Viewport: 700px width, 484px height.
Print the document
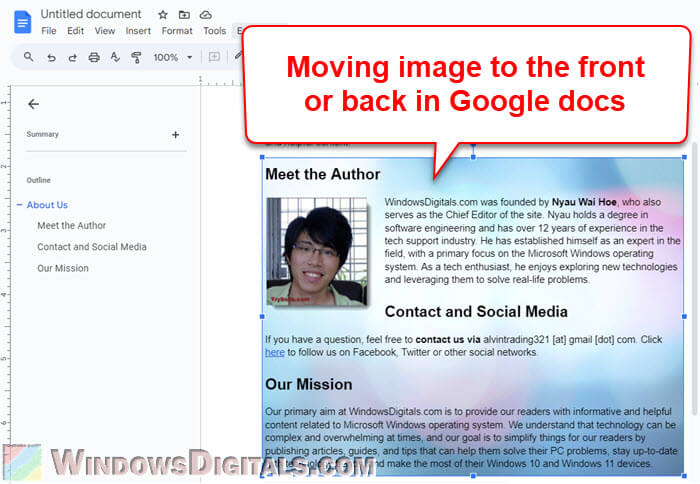point(94,57)
